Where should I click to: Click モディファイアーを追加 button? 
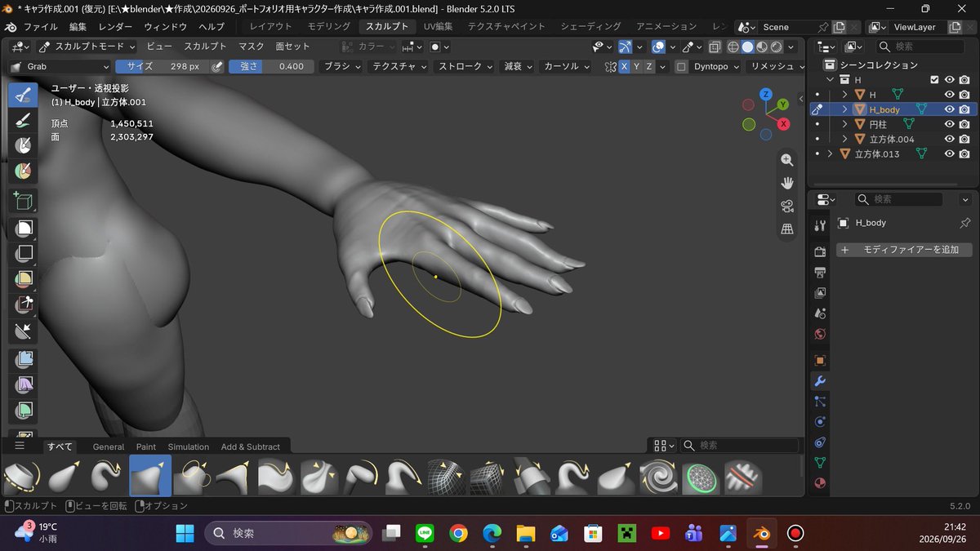tap(904, 250)
